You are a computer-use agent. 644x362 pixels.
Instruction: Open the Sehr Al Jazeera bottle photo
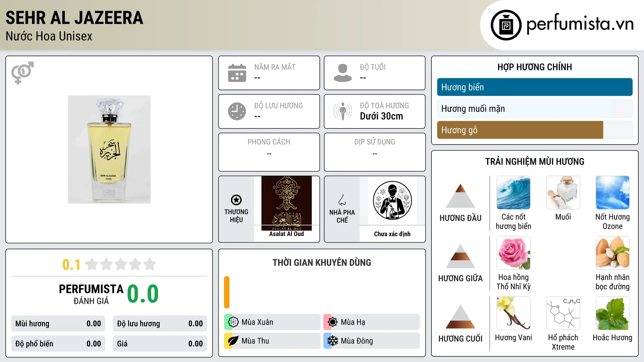point(109,150)
